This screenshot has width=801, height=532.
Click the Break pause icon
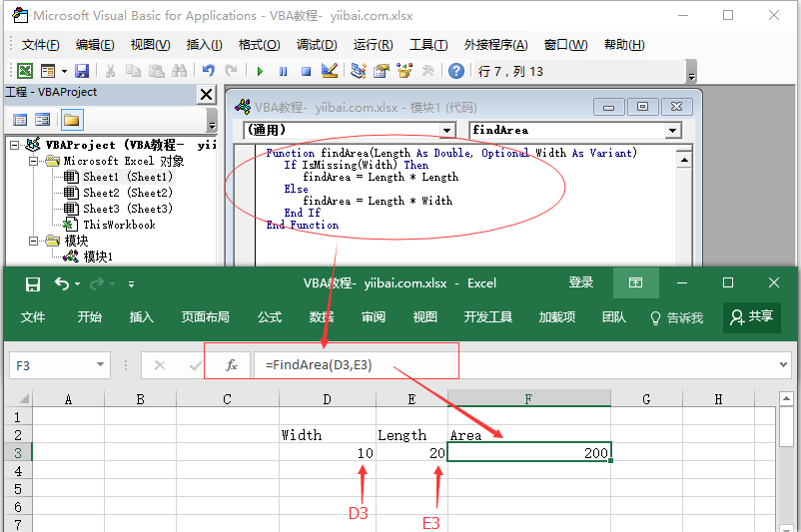(283, 71)
